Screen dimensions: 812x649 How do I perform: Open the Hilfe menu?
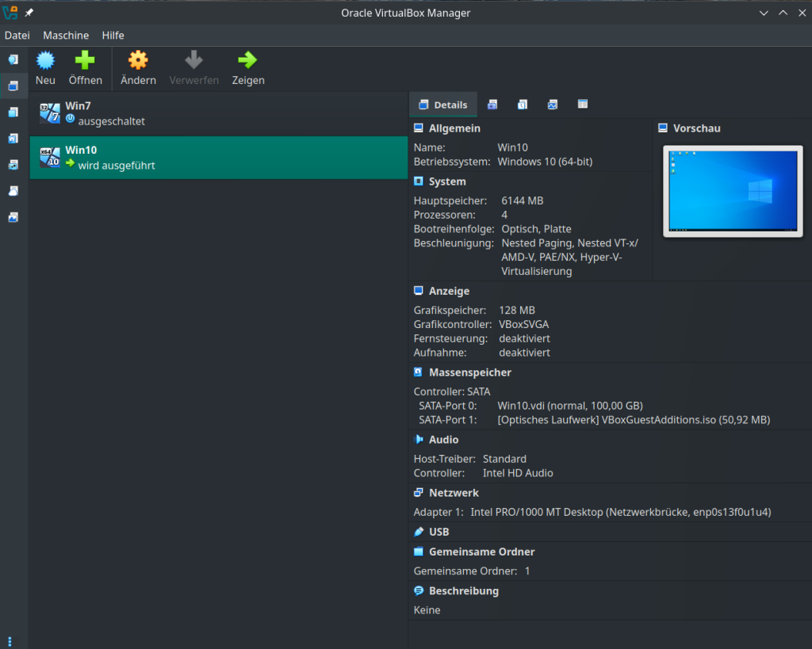coord(113,35)
